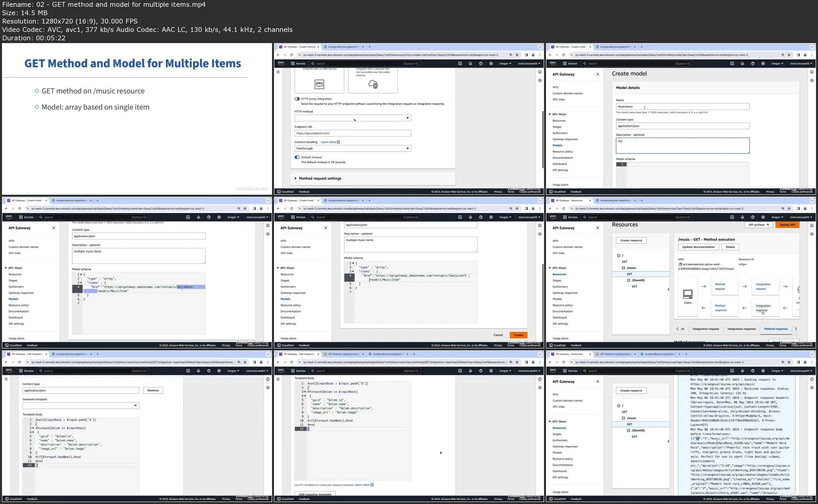
Task: Open the Generate template dropdown beside the Remove button
Action: click(81, 405)
